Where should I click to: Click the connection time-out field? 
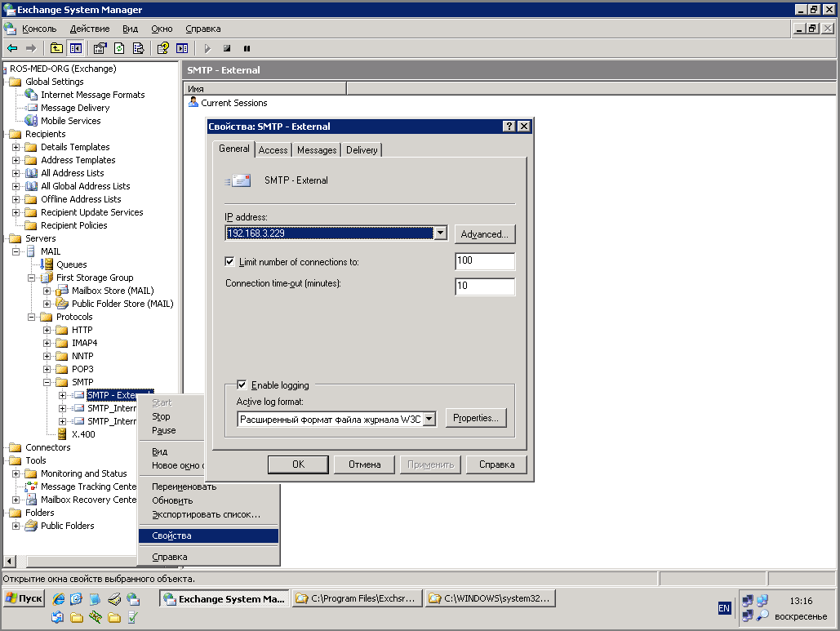tap(485, 286)
